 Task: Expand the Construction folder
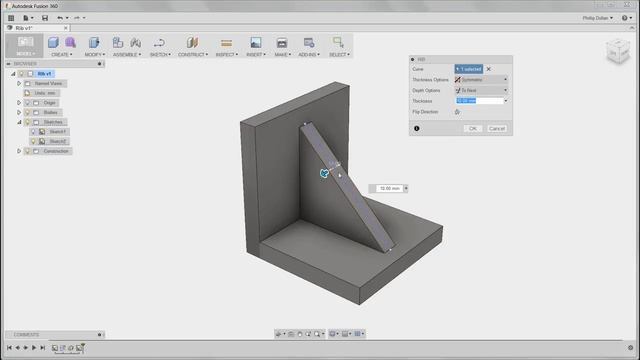[19, 151]
